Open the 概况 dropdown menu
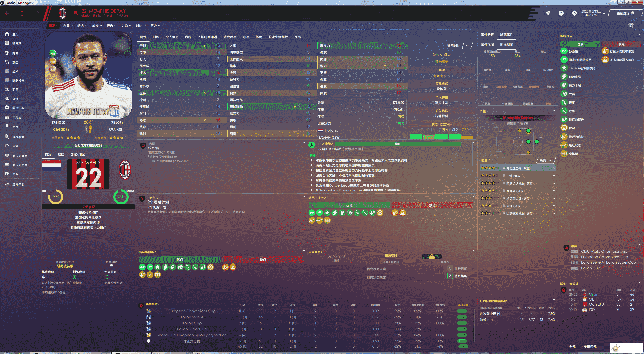This screenshot has height=354, width=644. pos(53,26)
